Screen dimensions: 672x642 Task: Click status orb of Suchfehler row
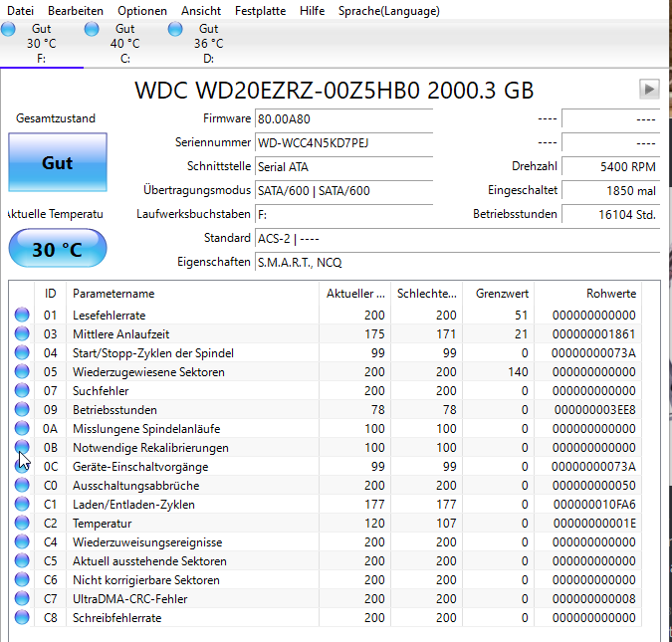[x=22, y=390]
